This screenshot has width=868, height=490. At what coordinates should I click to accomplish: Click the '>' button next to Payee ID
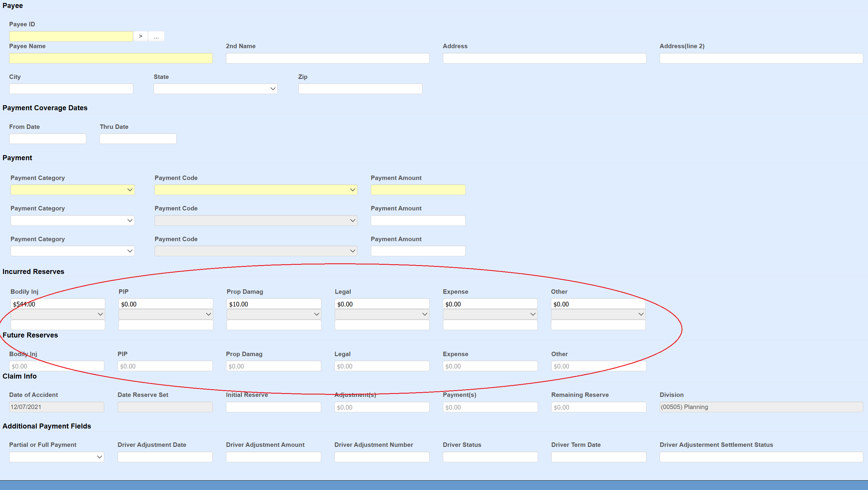pyautogui.click(x=141, y=36)
